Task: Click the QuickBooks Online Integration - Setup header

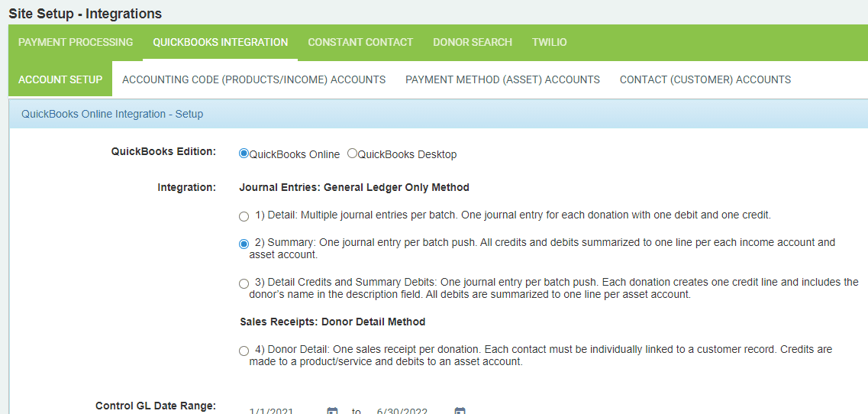Action: point(112,114)
